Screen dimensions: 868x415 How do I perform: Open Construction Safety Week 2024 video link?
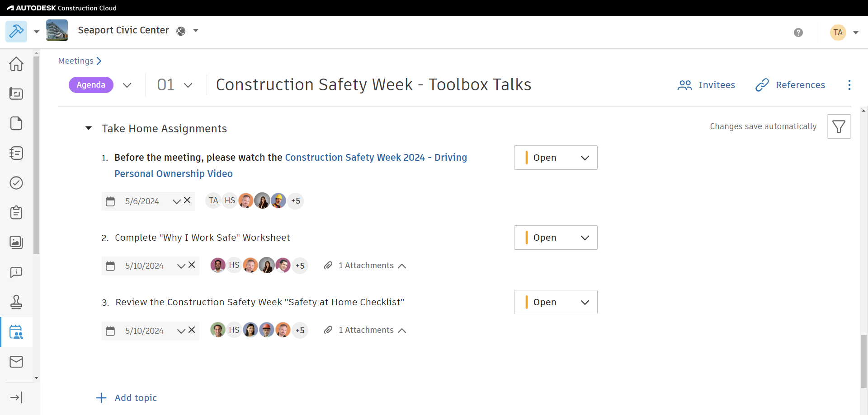pos(376,158)
